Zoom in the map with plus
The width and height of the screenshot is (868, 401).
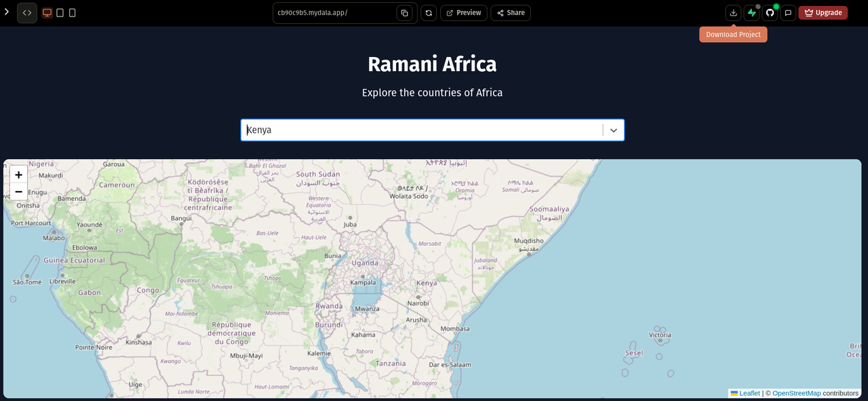point(19,175)
